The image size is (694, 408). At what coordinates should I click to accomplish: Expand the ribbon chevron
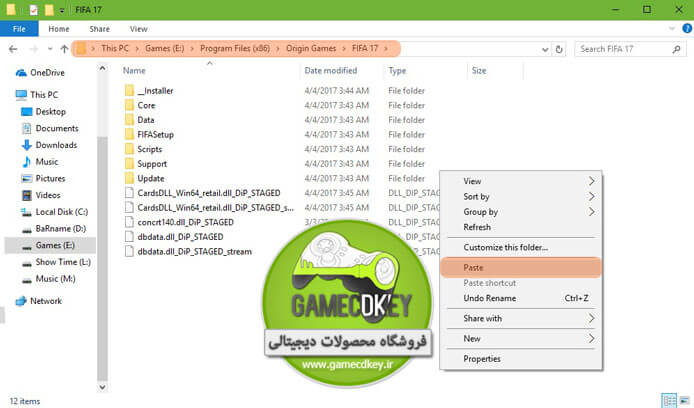pos(672,28)
